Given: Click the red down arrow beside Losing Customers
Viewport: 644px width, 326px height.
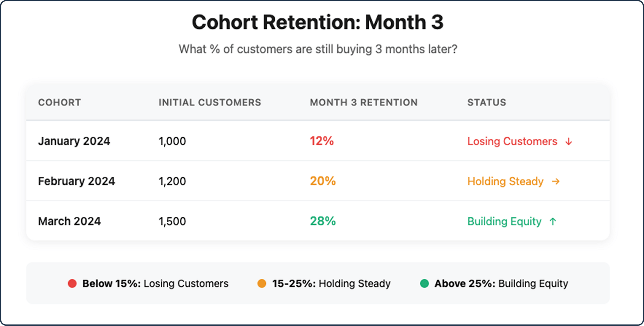Looking at the screenshot, I should pos(569,141).
